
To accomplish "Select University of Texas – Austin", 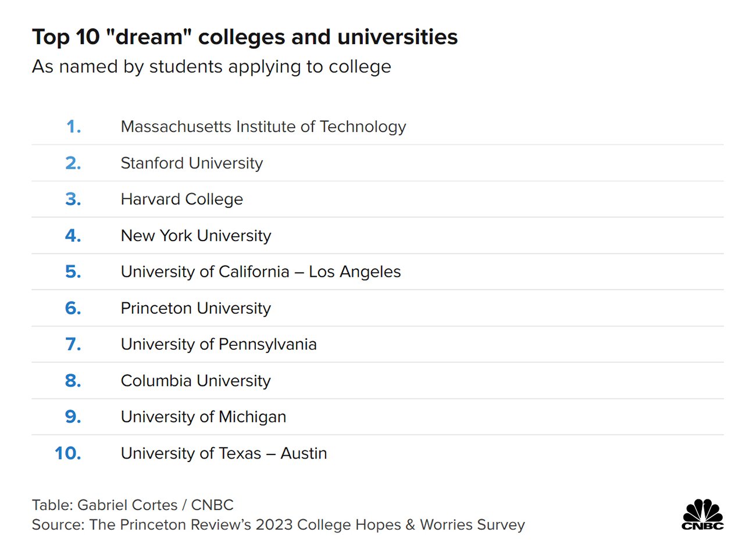I will pos(223,453).
